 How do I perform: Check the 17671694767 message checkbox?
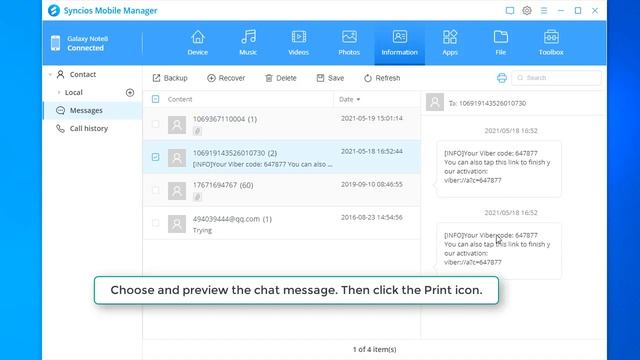click(x=156, y=190)
